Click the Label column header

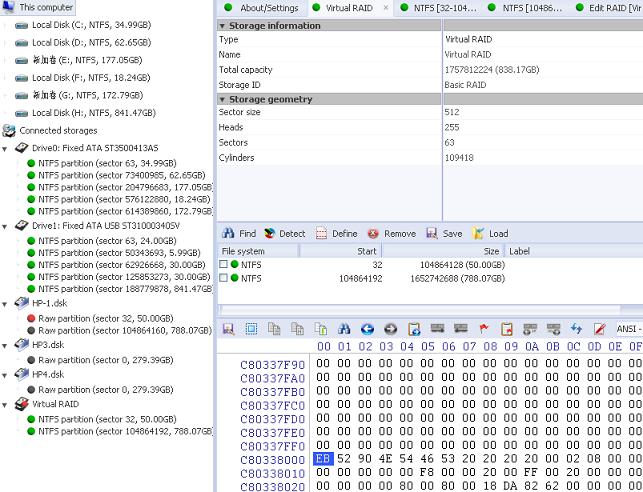573,251
